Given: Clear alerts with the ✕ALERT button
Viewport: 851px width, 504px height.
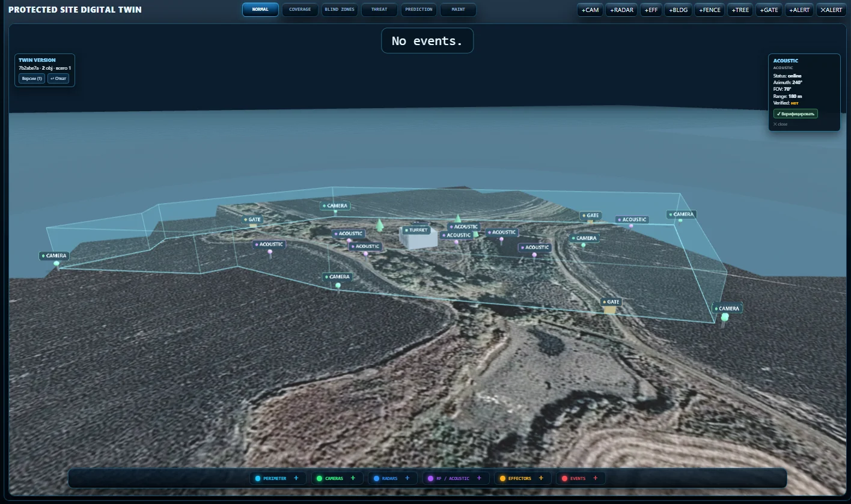Looking at the screenshot, I should point(831,10).
